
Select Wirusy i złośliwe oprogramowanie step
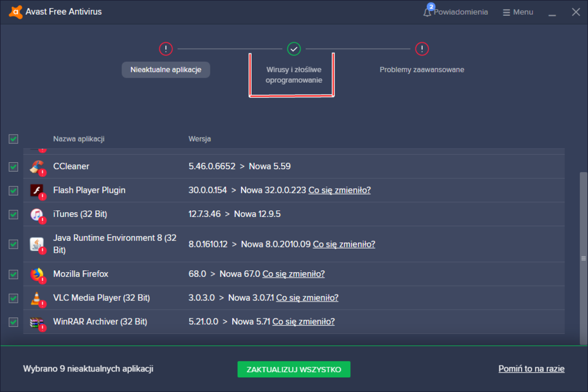[x=294, y=75]
